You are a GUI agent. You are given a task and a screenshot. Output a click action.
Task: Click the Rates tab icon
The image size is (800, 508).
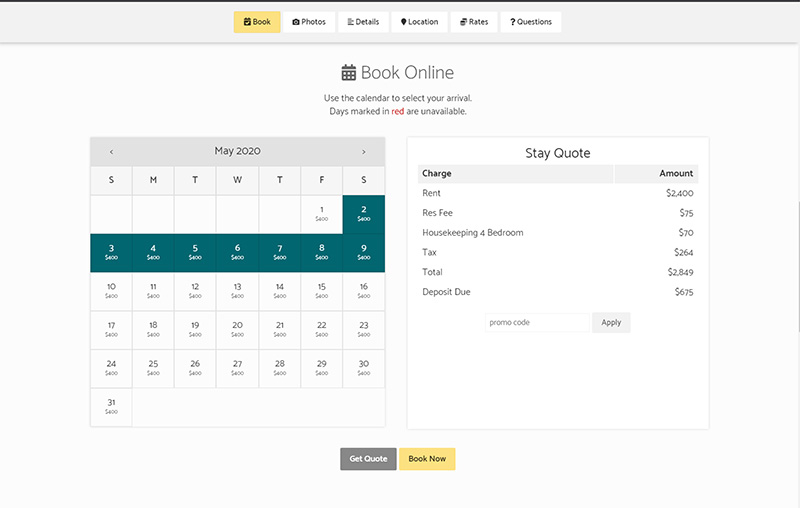(463, 22)
